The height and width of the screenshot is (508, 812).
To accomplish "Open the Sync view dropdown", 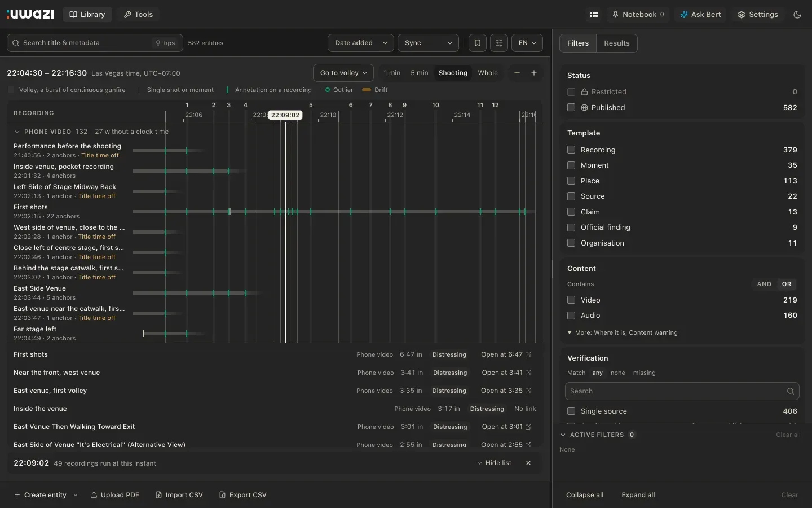I will (429, 43).
